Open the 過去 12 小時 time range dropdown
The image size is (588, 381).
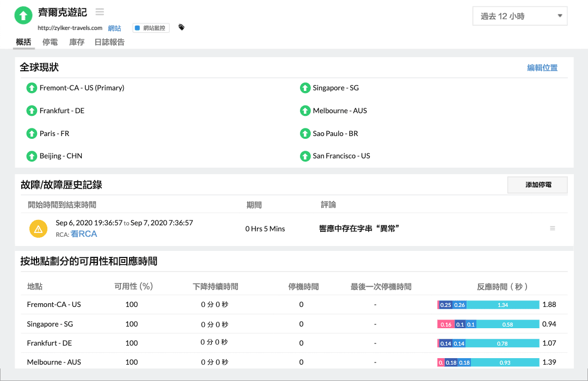(x=519, y=16)
